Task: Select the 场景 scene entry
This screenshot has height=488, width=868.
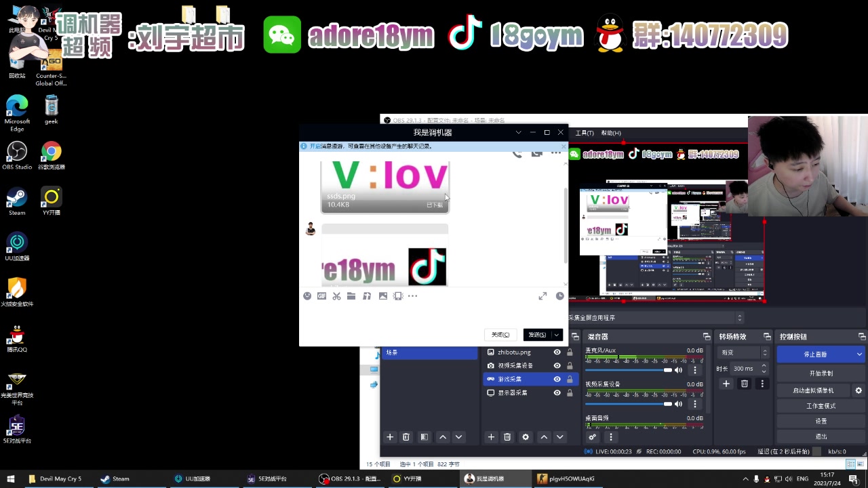Action: pos(429,353)
